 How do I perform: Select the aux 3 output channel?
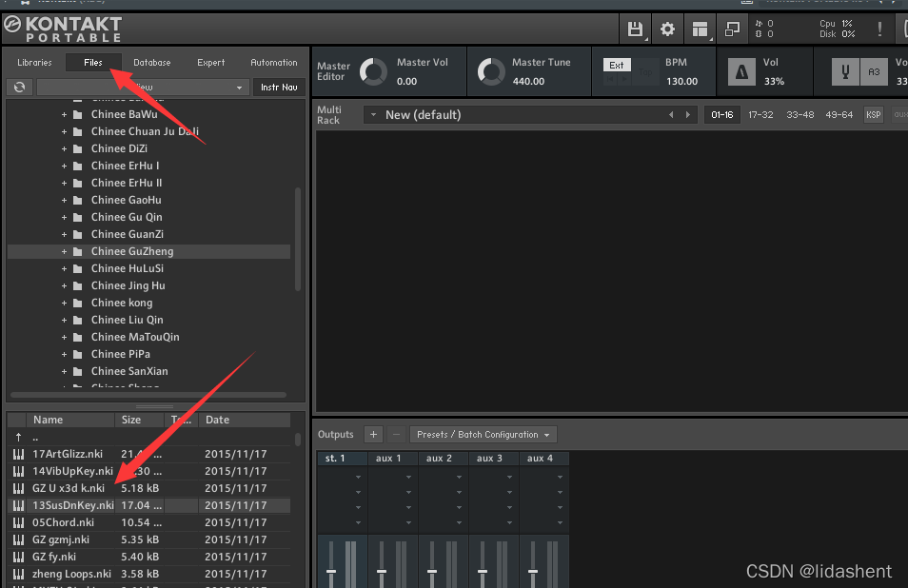pyautogui.click(x=494, y=459)
